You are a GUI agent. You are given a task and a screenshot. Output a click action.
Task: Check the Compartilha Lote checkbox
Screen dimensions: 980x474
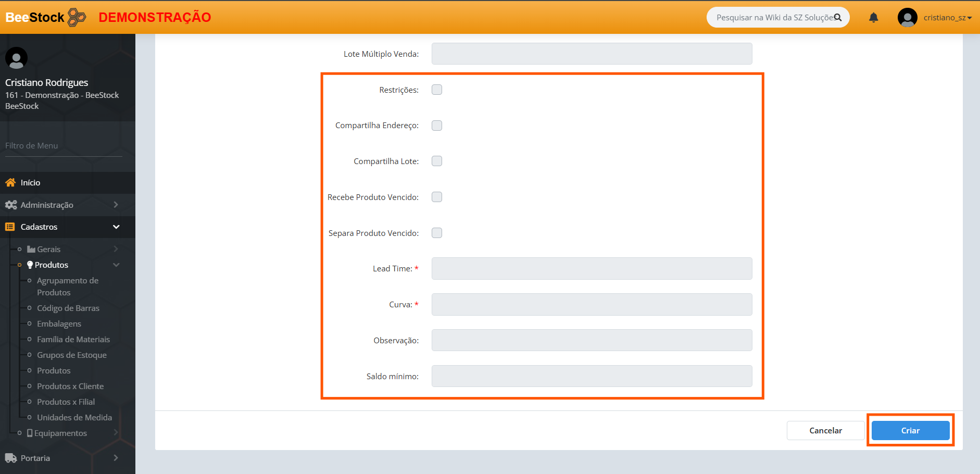(437, 161)
